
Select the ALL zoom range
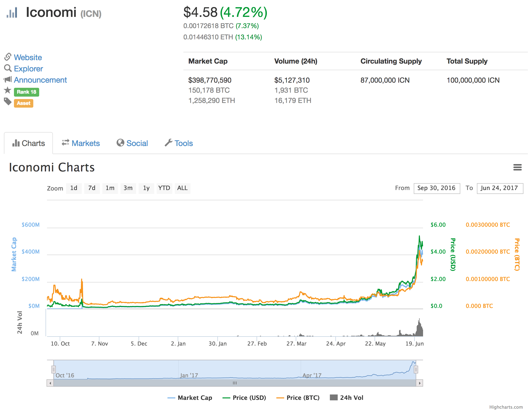coord(182,188)
